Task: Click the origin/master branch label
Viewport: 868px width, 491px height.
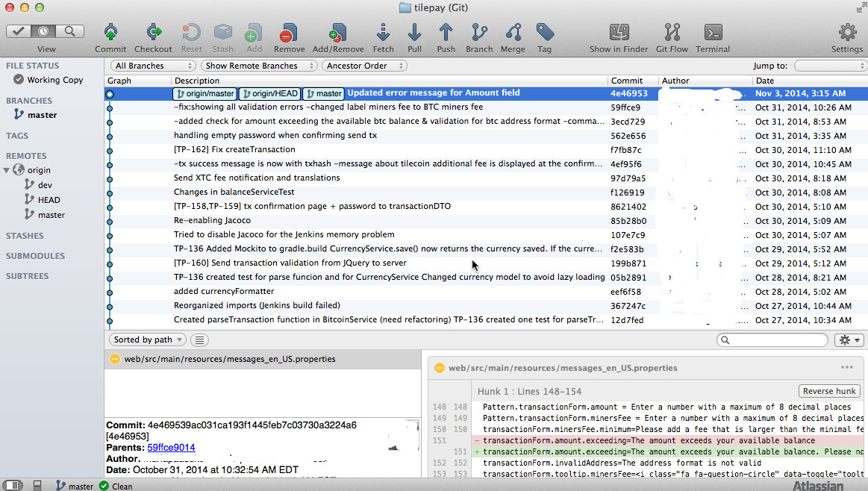Action: pos(204,93)
